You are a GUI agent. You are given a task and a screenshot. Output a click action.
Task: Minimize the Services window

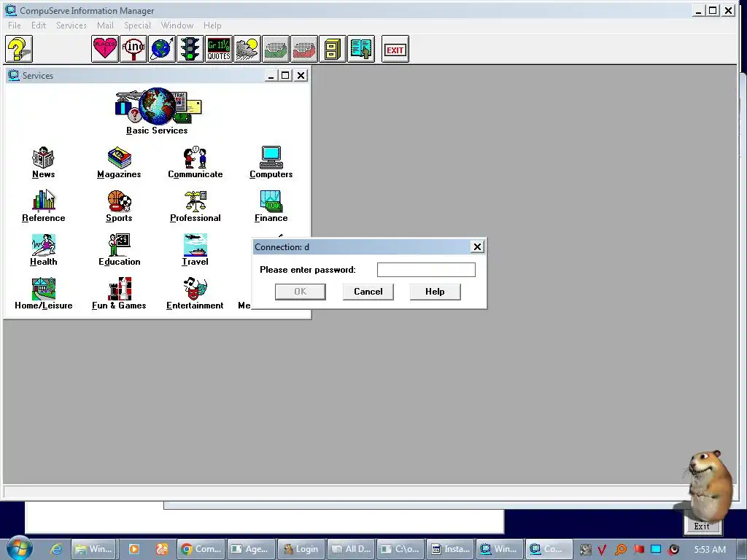point(271,75)
